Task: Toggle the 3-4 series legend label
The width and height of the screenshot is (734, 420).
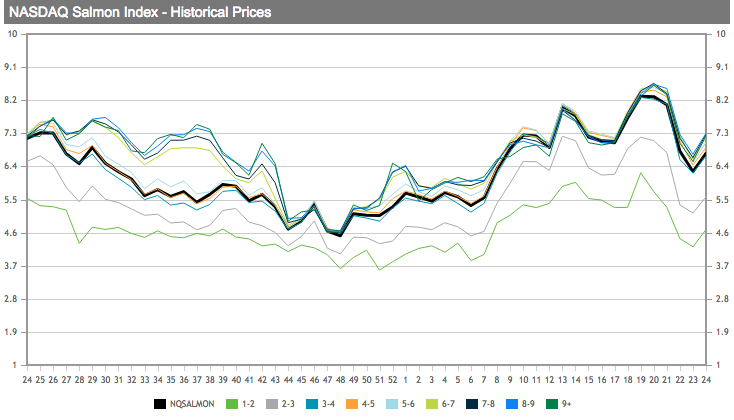Action: coord(328,404)
